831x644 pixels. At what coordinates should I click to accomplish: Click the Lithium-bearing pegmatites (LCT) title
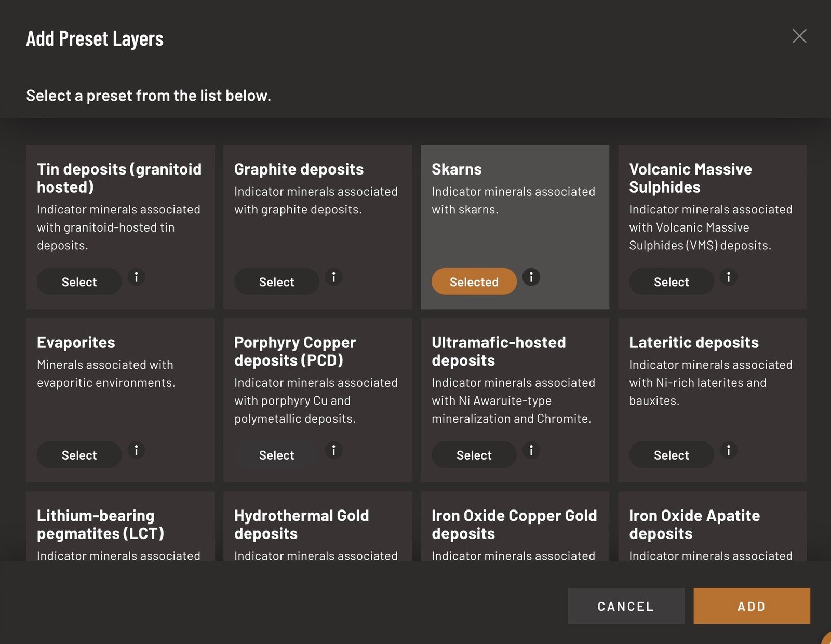click(x=101, y=525)
